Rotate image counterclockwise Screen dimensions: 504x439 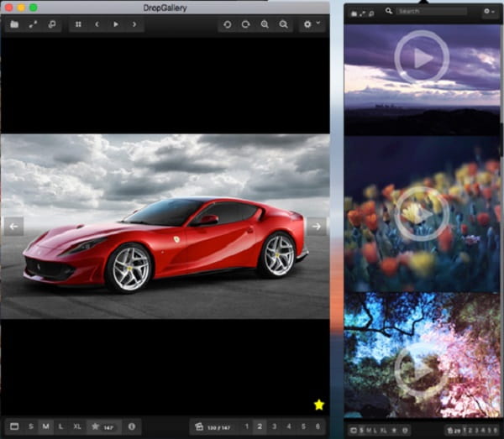(x=227, y=24)
